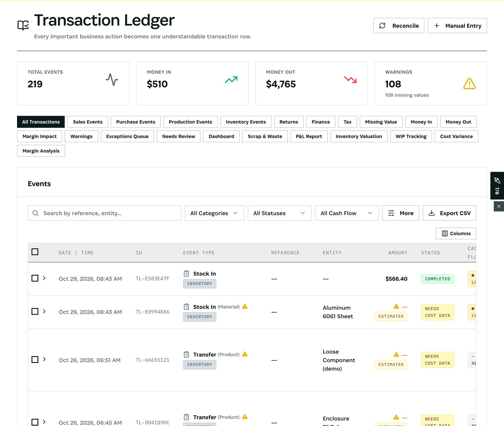Click the Export CSV button
This screenshot has height=426, width=504.
pos(450,213)
